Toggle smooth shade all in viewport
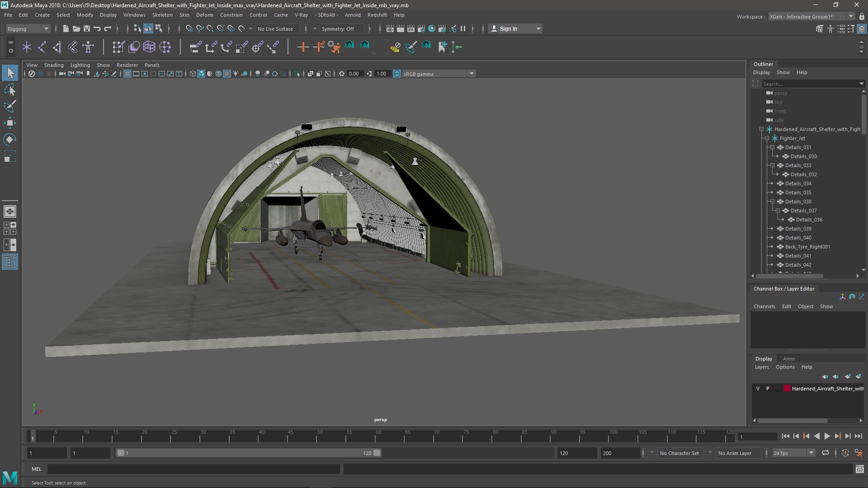868x488 pixels. pyautogui.click(x=201, y=74)
